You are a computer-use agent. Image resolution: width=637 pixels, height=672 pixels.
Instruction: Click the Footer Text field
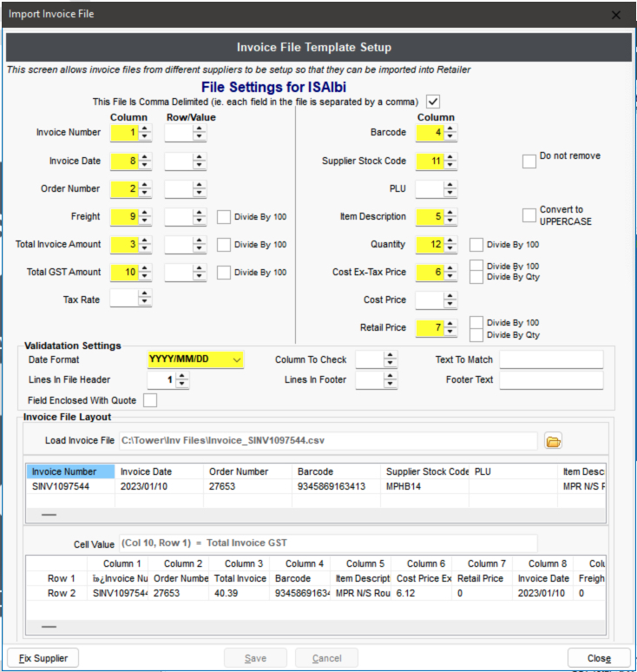coord(551,380)
